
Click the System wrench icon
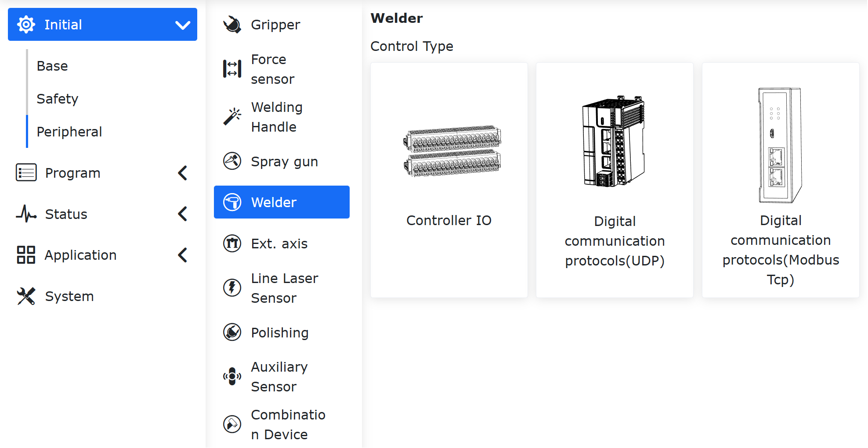(x=26, y=296)
